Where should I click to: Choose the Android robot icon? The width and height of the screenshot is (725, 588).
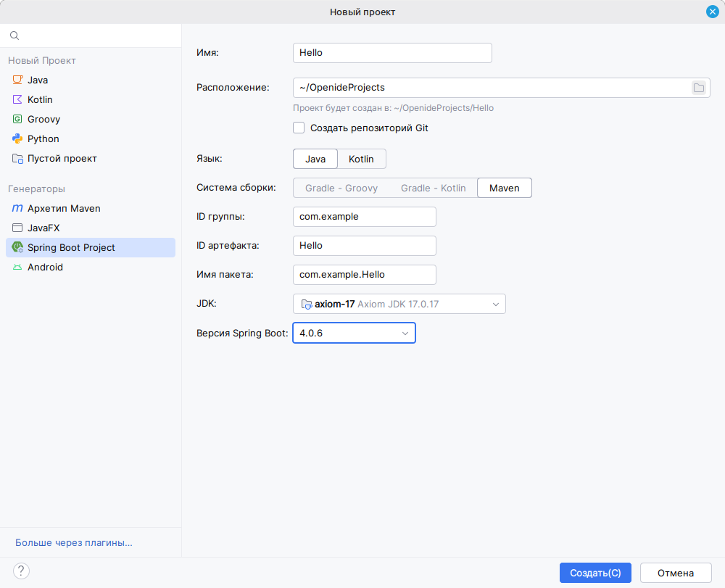coord(17,268)
